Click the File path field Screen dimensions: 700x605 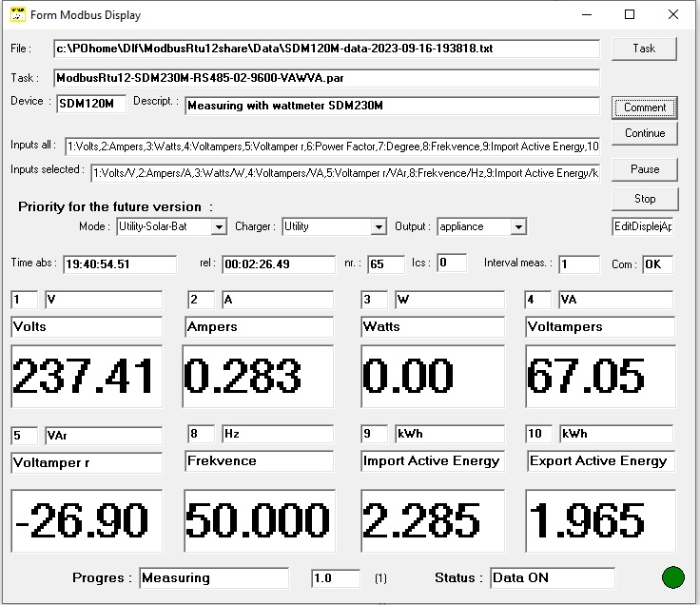point(325,49)
